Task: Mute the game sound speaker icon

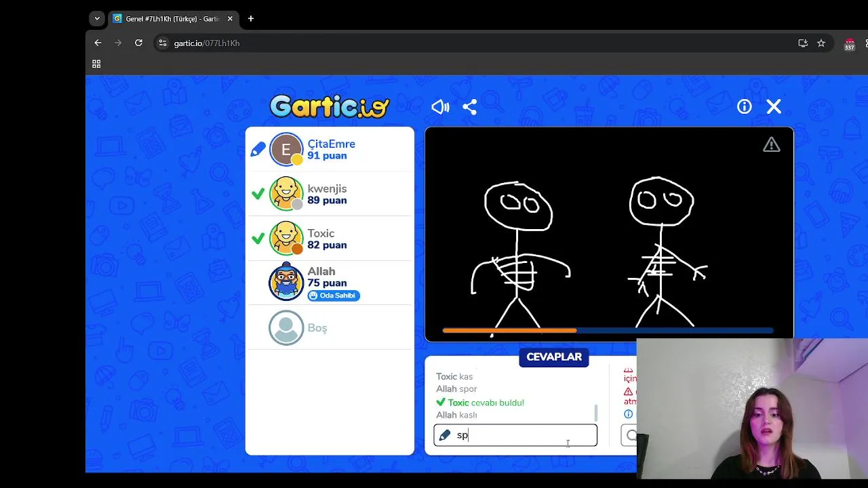Action: [x=440, y=107]
